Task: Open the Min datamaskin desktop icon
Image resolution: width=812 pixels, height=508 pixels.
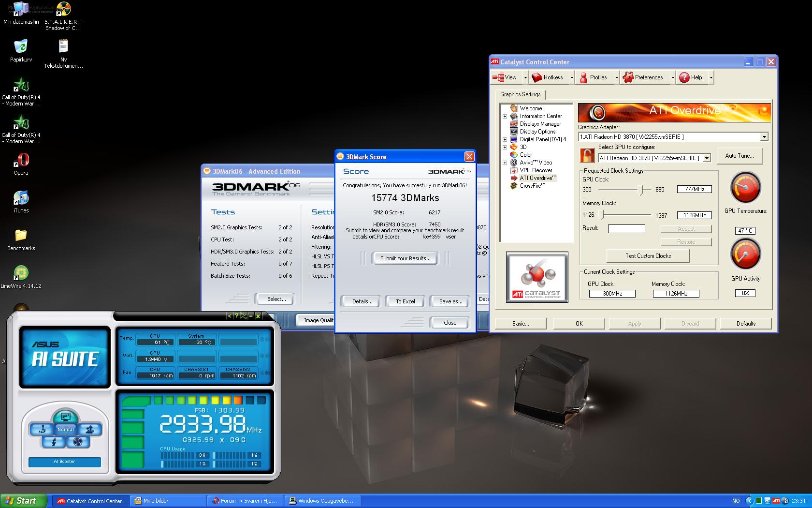Action: 21,13
